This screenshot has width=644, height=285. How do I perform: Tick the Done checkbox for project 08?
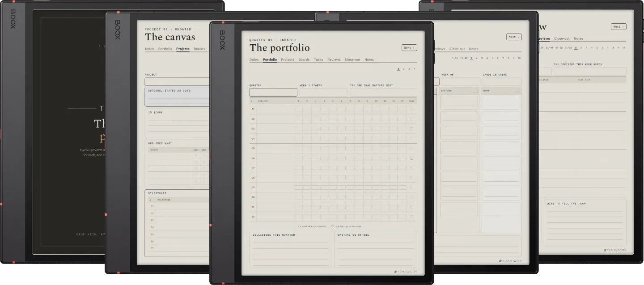point(412,178)
